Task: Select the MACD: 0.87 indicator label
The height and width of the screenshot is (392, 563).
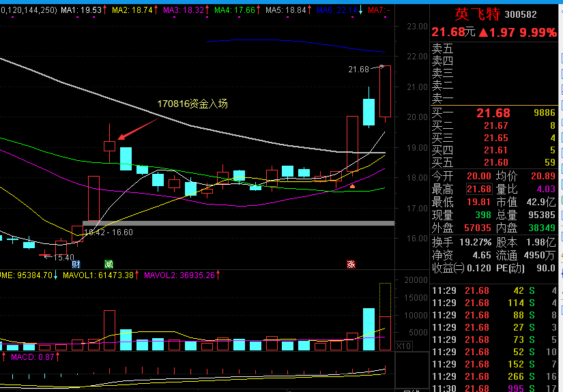Action: coord(32,357)
